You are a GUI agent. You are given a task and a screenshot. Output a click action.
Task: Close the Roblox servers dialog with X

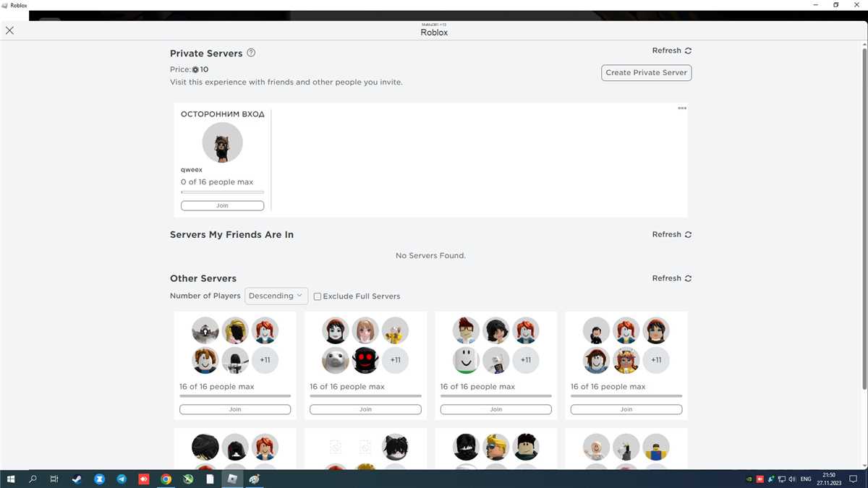coord(9,30)
